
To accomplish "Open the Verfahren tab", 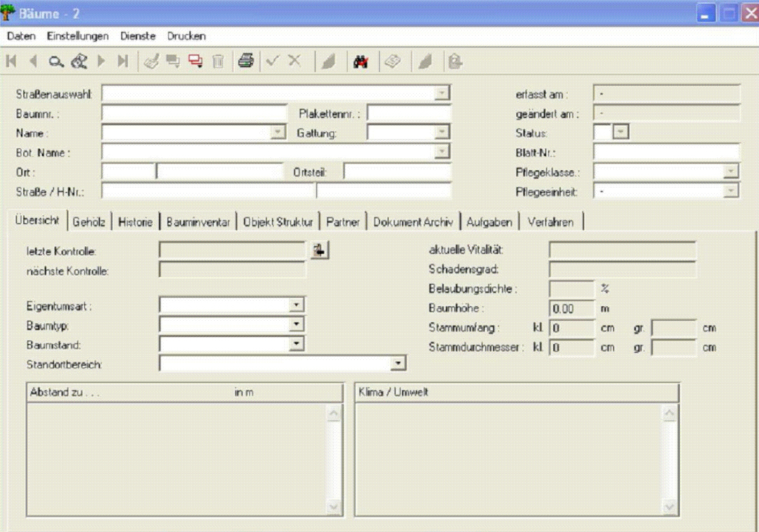I will pos(551,222).
